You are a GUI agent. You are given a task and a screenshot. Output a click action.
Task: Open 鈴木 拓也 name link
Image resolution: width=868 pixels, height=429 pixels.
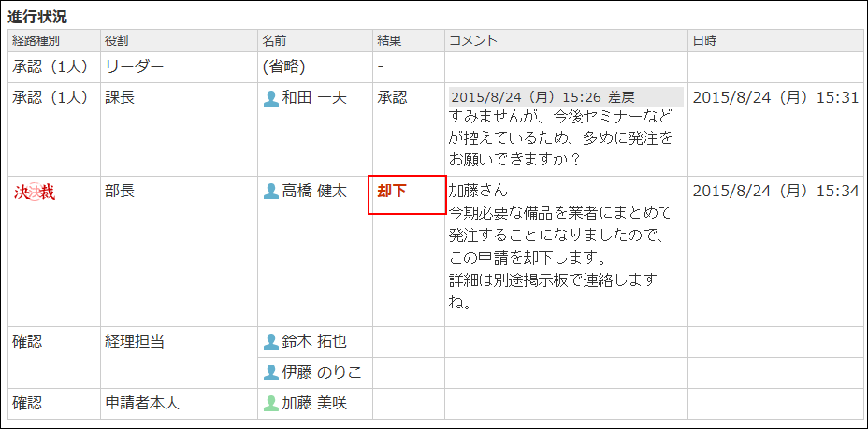(x=314, y=342)
